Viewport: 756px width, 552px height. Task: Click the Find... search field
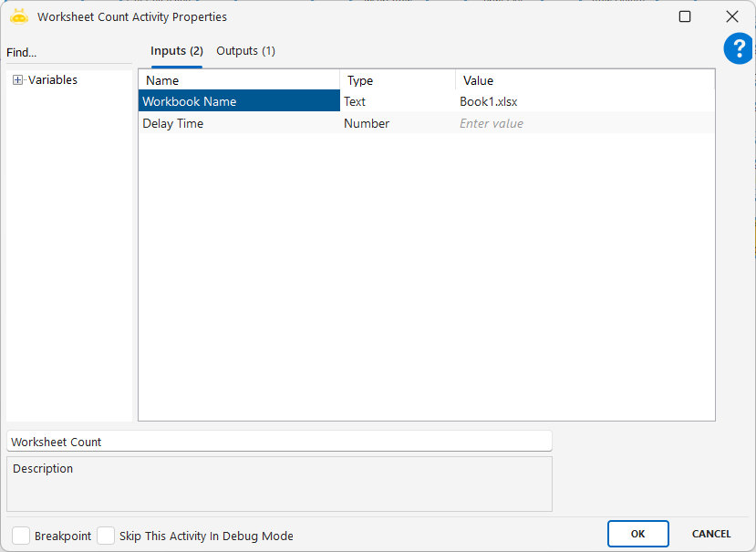pyautogui.click(x=68, y=53)
